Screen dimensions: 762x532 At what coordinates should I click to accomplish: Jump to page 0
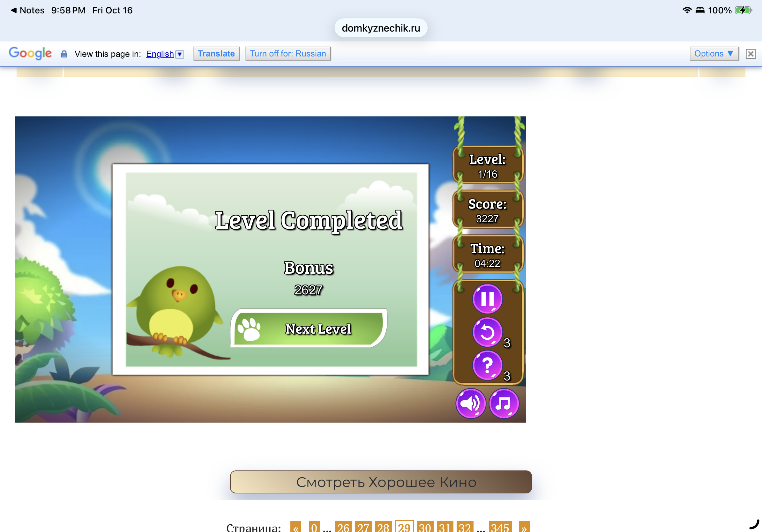click(314, 527)
